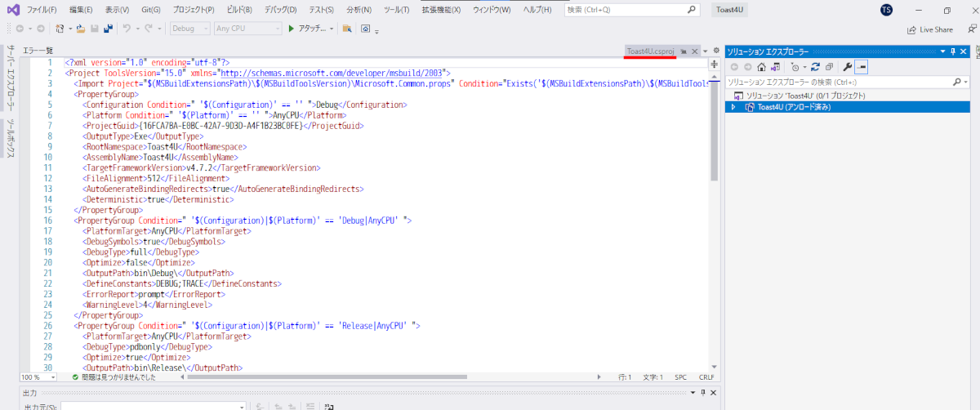Click the Open File folder icon

pyautogui.click(x=81, y=29)
